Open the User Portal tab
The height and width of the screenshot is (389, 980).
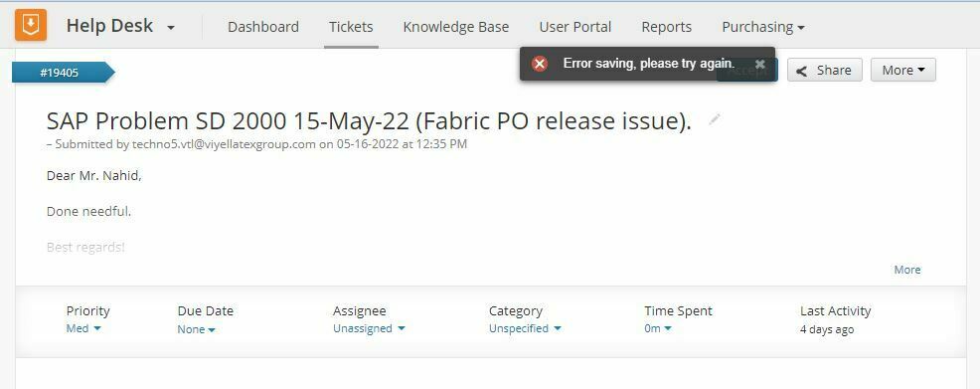[x=575, y=27]
